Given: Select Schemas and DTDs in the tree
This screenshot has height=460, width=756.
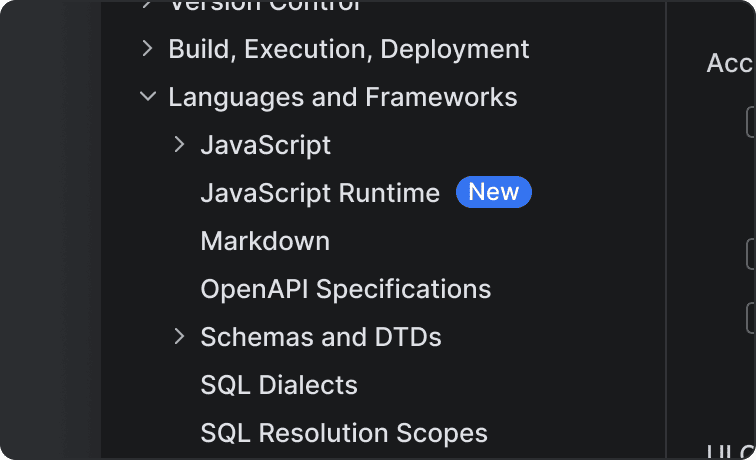Looking at the screenshot, I should 321,337.
